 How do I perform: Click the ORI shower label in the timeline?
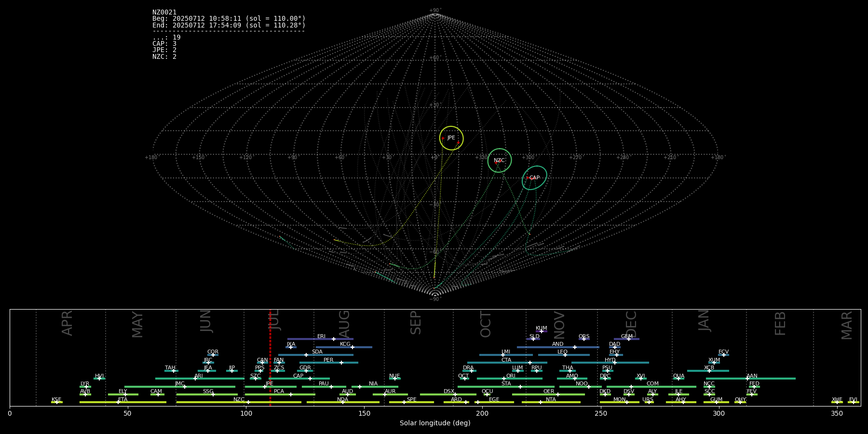coord(511,376)
